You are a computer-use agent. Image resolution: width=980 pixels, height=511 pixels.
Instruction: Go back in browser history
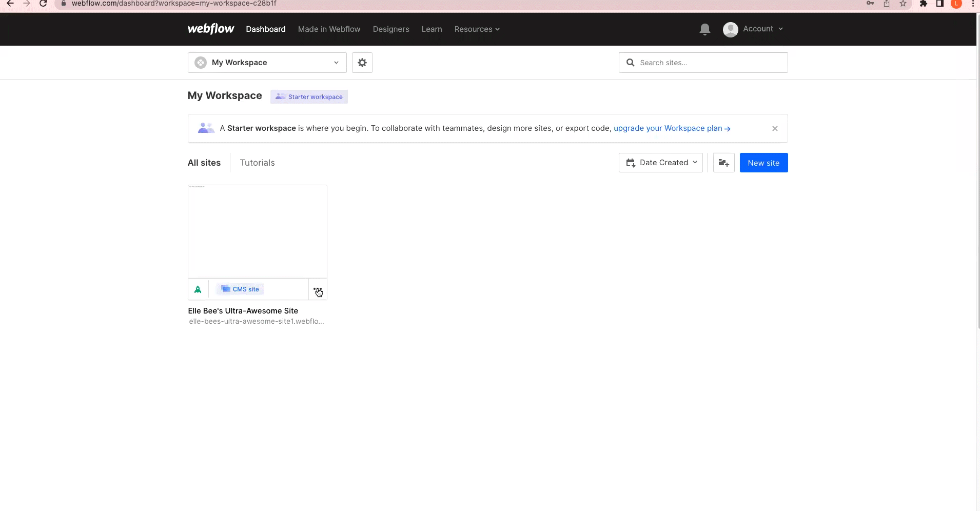[10, 4]
